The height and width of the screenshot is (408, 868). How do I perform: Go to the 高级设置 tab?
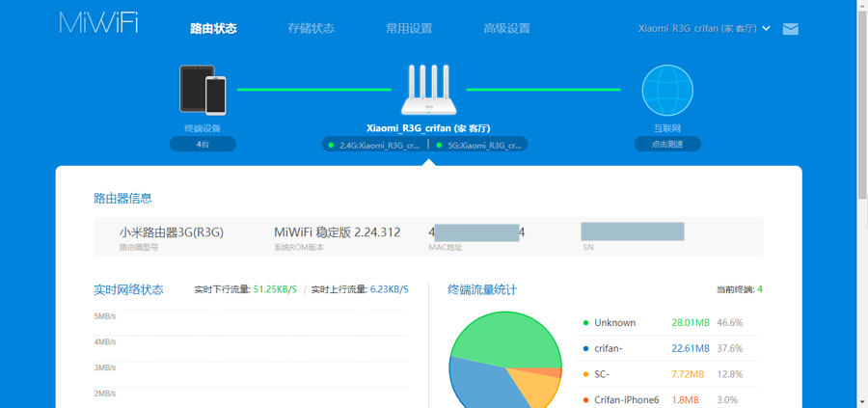tap(506, 29)
